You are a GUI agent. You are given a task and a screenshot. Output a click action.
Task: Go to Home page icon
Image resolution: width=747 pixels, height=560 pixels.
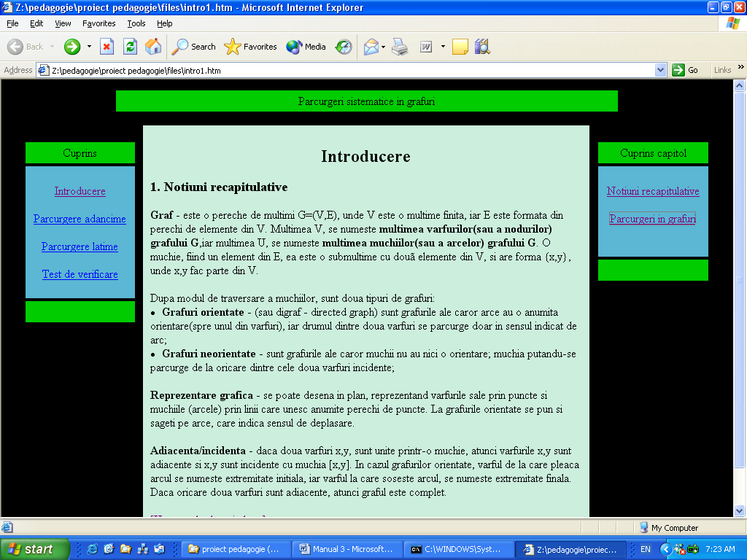(x=153, y=47)
